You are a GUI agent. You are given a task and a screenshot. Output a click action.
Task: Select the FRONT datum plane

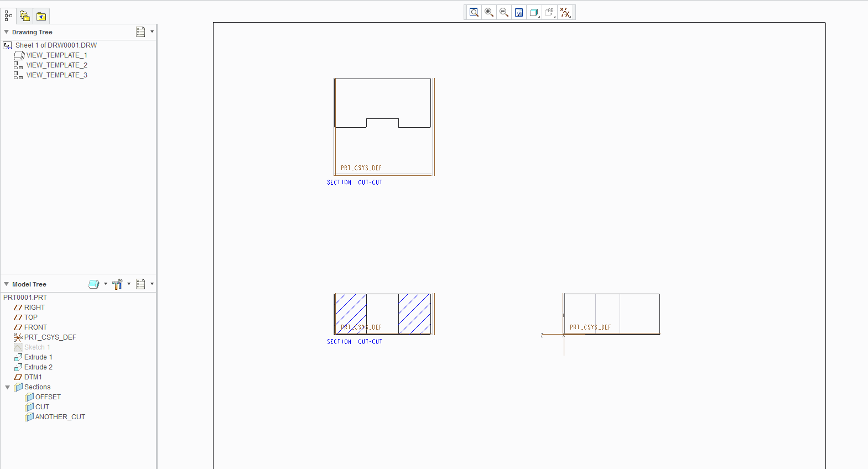point(35,327)
